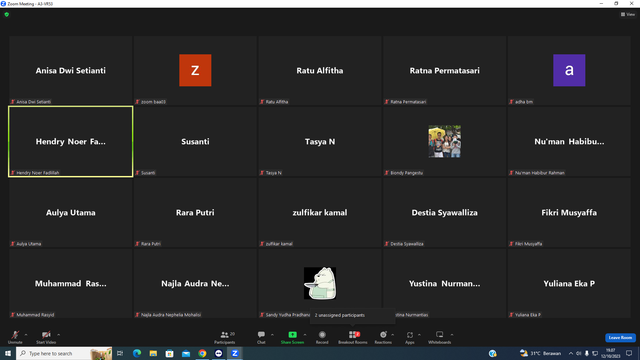Image resolution: width=640 pixels, height=360 pixels.
Task: Open the Apps panel
Action: pos(410,337)
